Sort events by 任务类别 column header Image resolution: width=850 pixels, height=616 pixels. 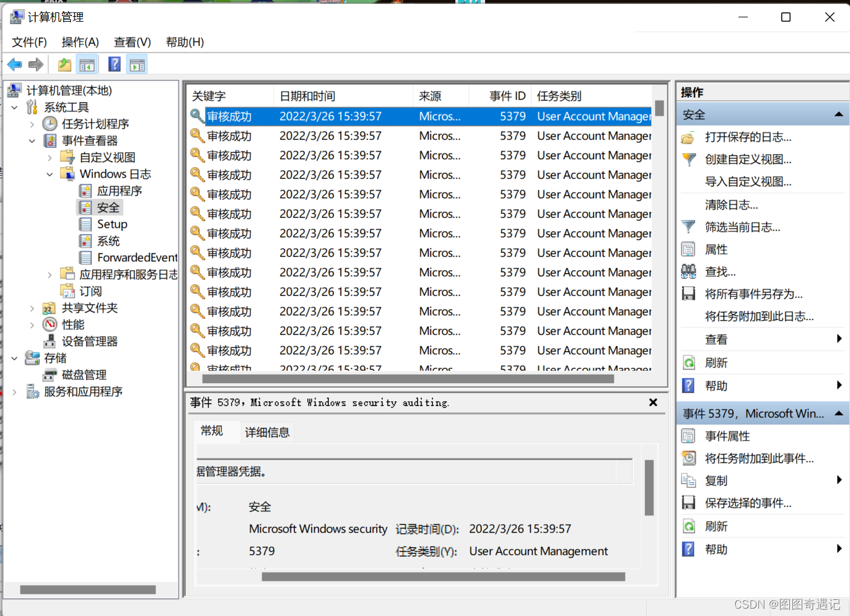pyautogui.click(x=592, y=96)
